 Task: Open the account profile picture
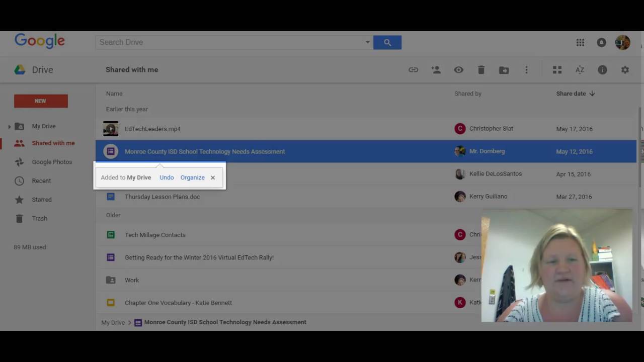point(623,43)
